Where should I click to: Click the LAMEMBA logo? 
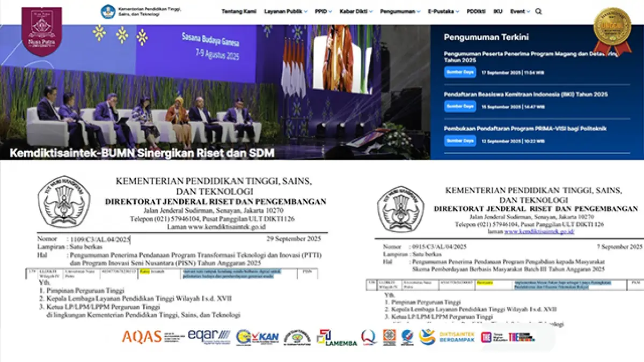[336, 337]
